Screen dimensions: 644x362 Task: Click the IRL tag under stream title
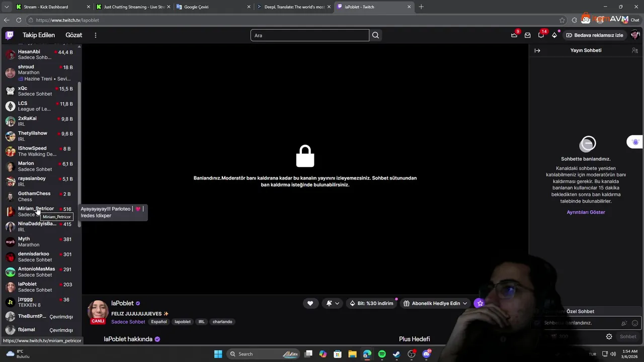point(201,322)
